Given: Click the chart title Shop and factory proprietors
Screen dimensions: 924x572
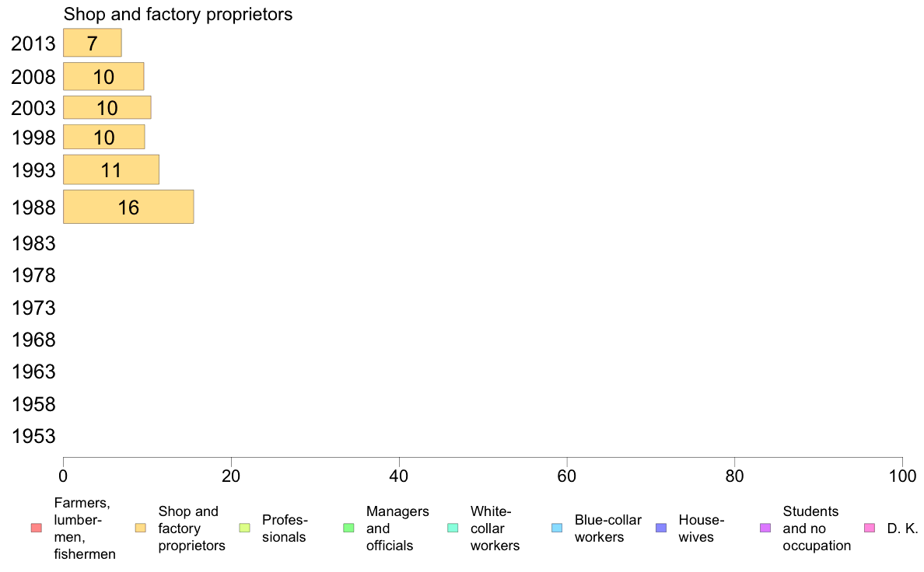Looking at the screenshot, I should click(177, 14).
